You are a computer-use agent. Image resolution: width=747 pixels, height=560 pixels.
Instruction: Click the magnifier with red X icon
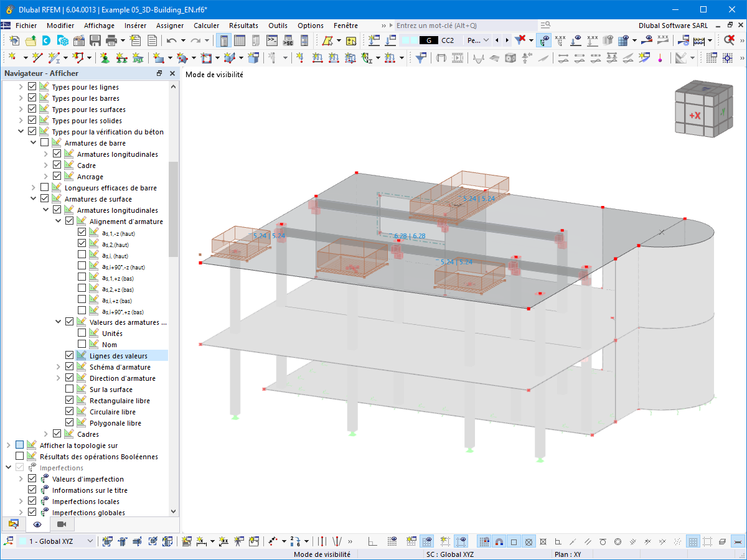point(729,40)
